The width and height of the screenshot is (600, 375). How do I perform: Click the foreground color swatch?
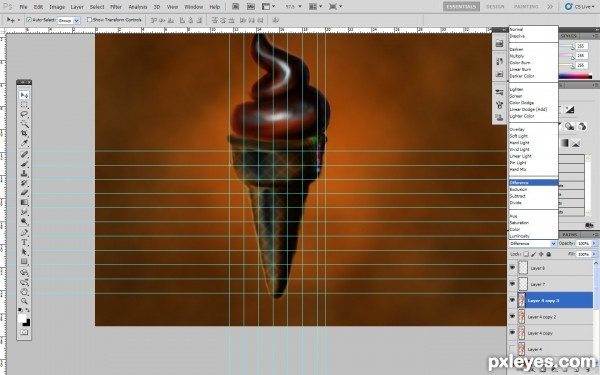pyautogui.click(x=22, y=318)
